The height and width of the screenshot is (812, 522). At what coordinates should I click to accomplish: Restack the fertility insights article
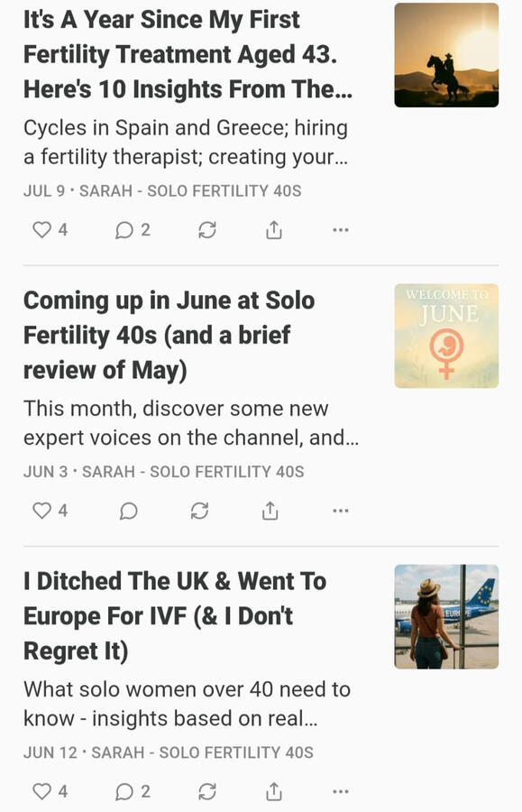click(x=206, y=230)
